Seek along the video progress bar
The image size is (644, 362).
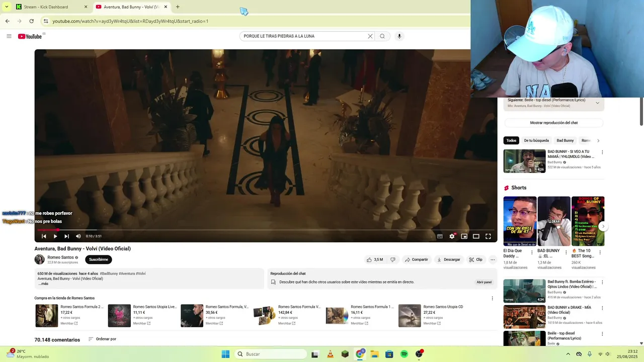pyautogui.click(x=266, y=230)
